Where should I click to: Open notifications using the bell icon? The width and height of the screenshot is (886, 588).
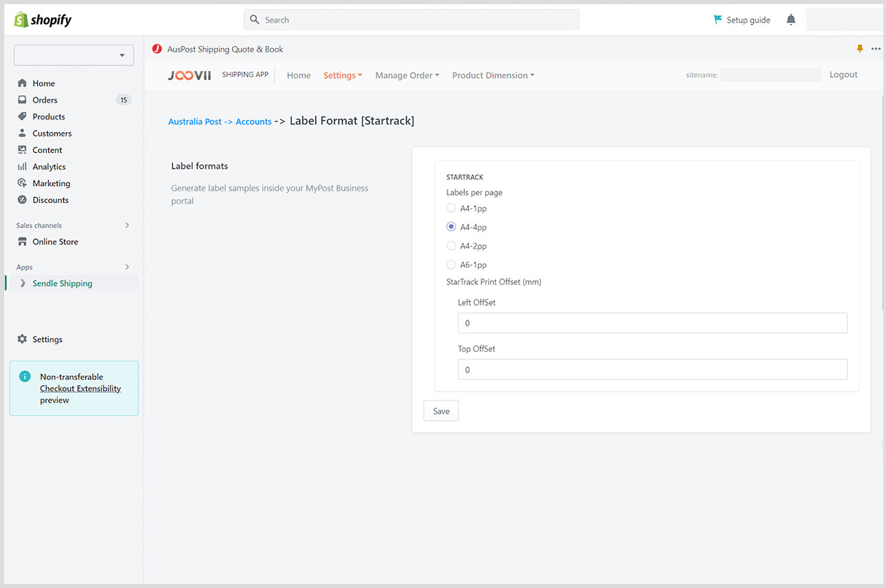[x=791, y=20]
